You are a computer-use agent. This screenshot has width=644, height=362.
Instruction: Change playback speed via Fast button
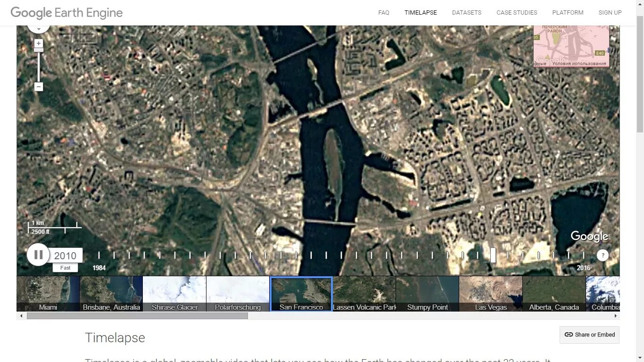point(65,268)
